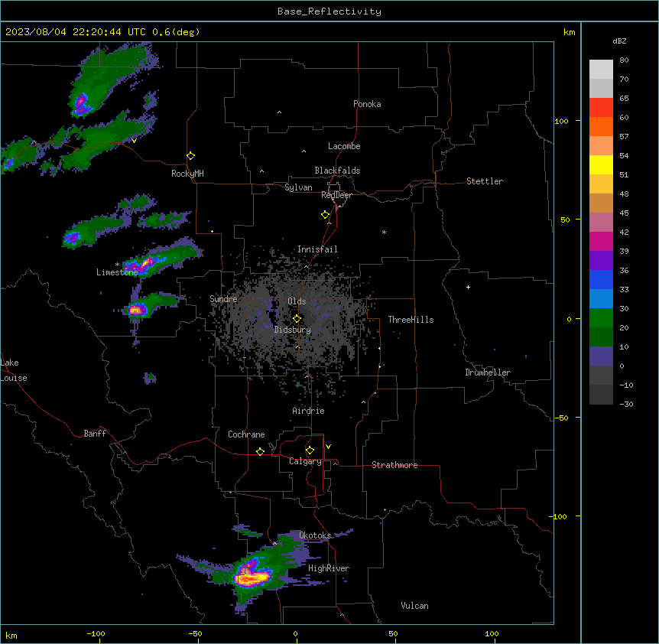Click the HighRiver label

click(x=329, y=568)
